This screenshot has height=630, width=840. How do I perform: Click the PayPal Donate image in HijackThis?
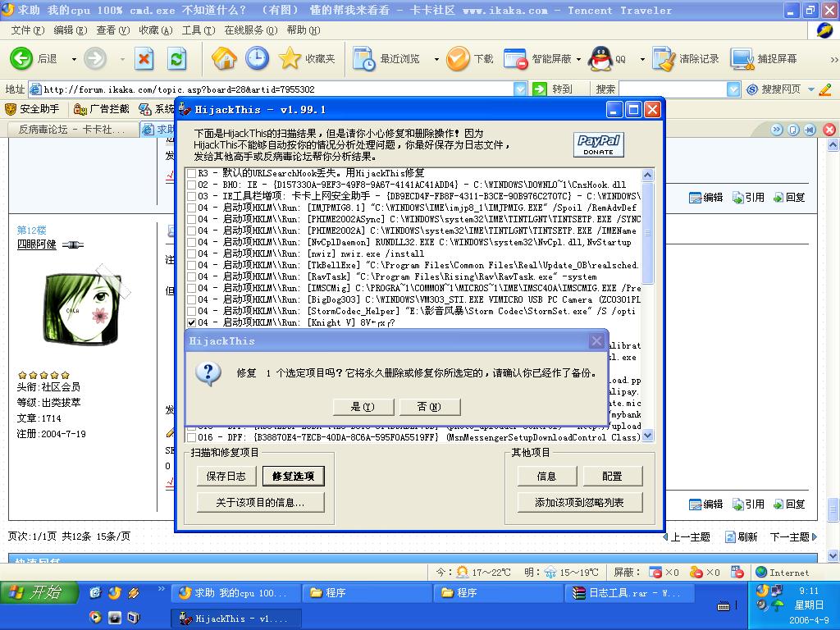click(598, 144)
